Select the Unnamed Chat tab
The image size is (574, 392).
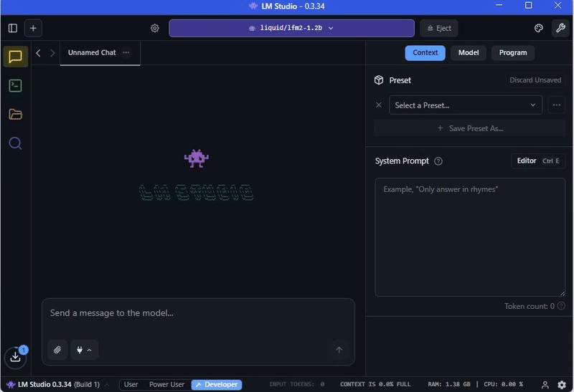tap(92, 52)
